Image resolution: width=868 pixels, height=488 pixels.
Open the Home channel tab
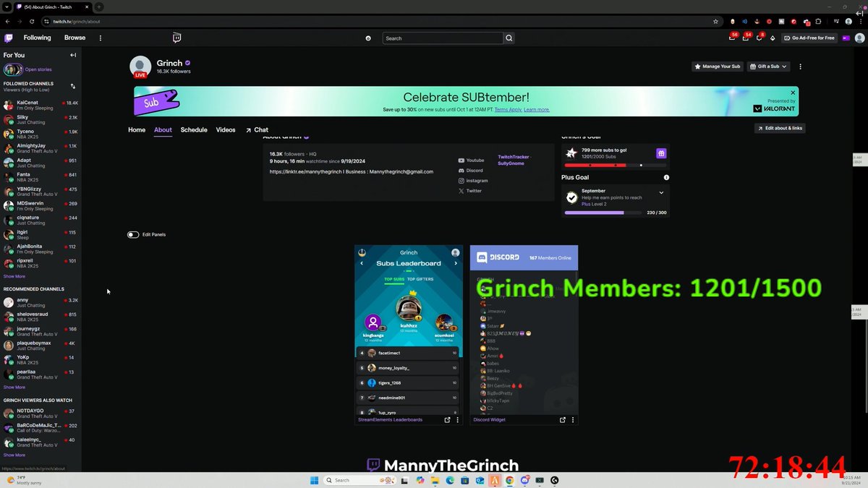pos(137,130)
